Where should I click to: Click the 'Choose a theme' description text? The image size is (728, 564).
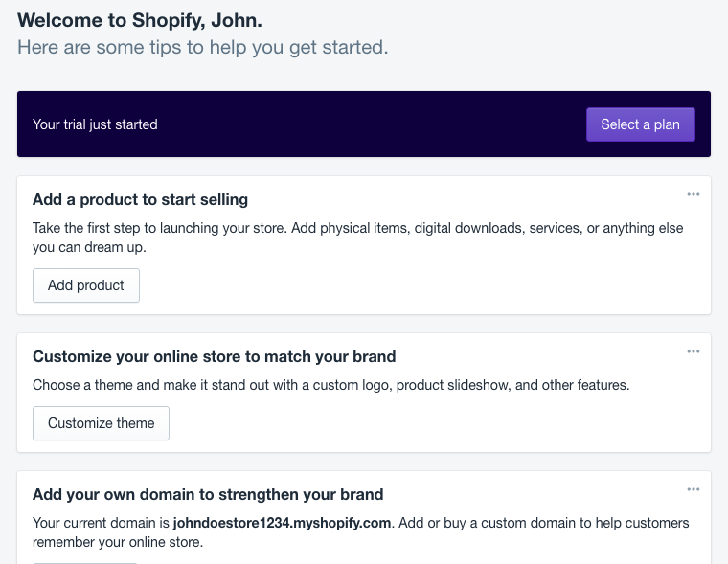[x=331, y=385]
